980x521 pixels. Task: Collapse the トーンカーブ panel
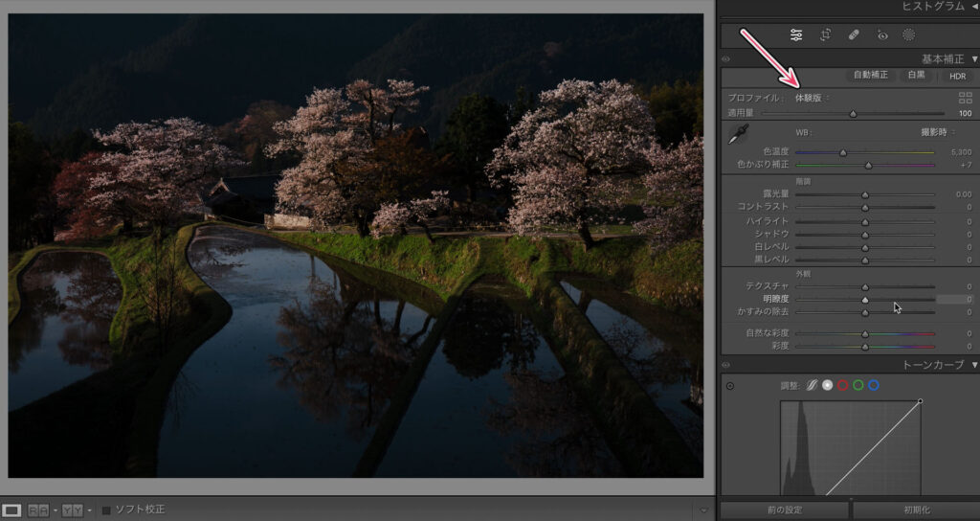coord(974,365)
